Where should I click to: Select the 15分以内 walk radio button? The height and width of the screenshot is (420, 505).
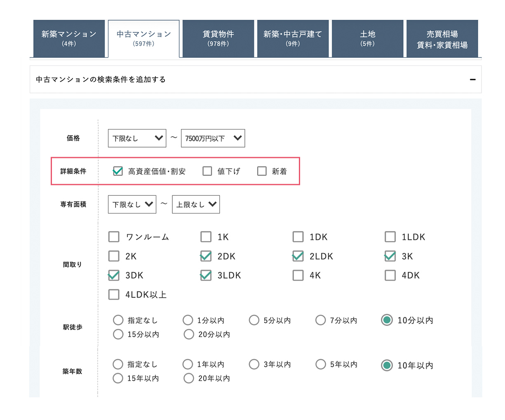118,334
